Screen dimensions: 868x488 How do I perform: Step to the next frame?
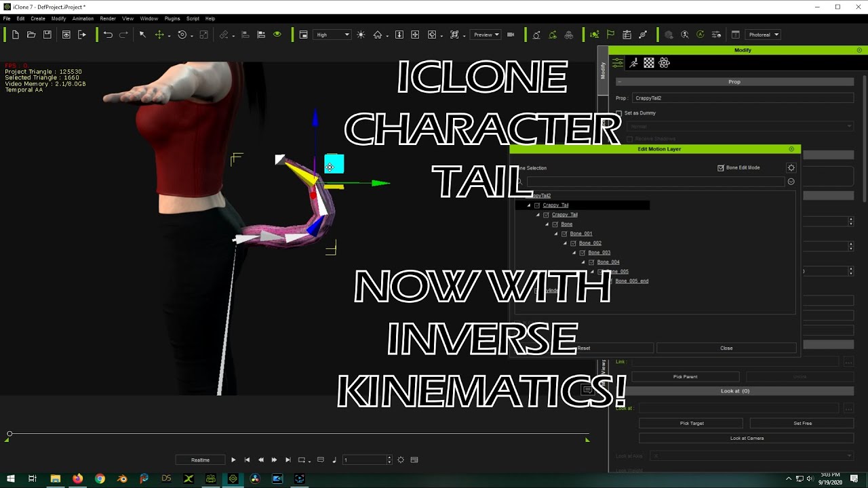click(274, 460)
